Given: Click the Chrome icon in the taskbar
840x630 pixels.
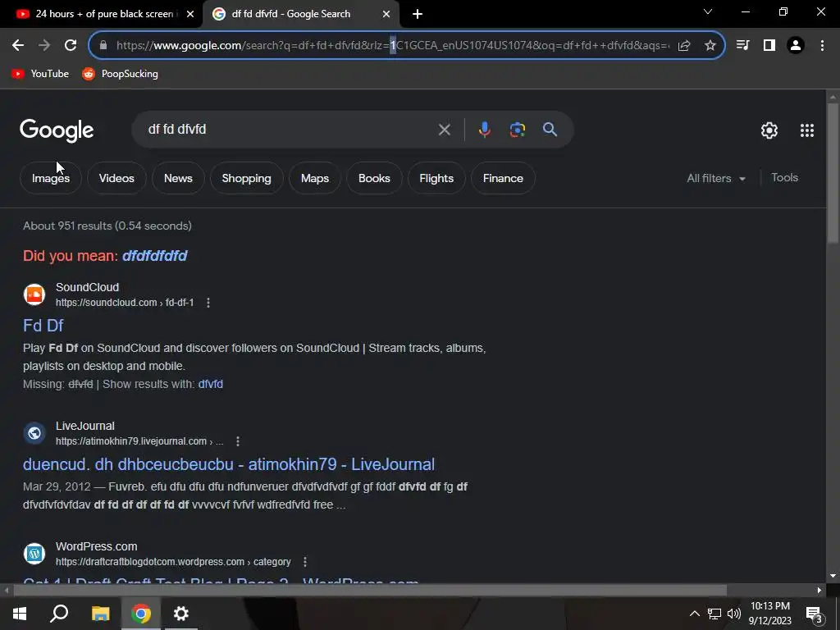Looking at the screenshot, I should (141, 614).
